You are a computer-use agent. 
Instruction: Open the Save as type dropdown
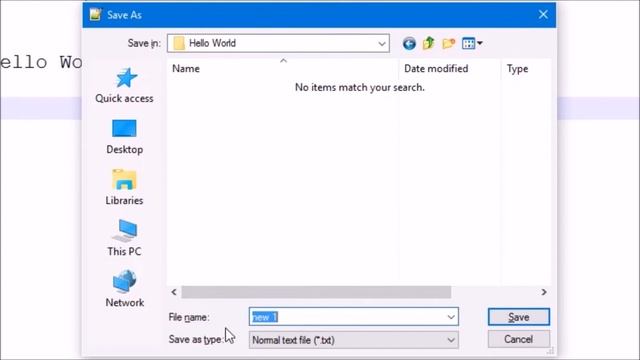[353, 340]
